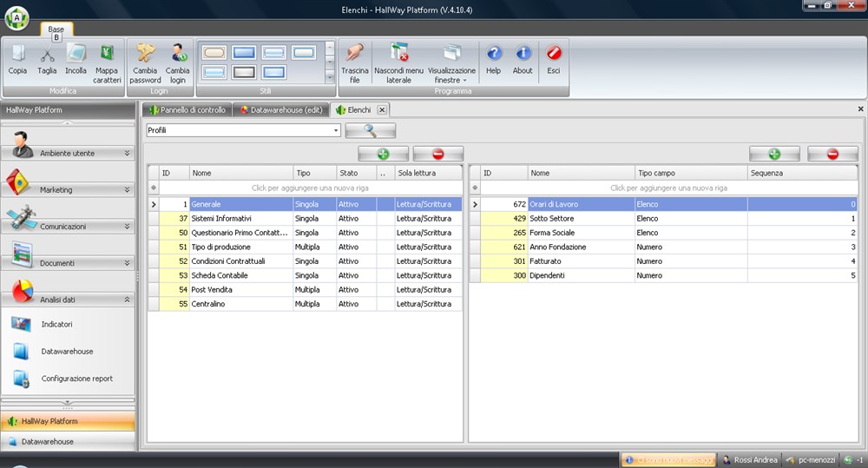Click pc-menozzi entry in status bar
This screenshot has width=868, height=468.
(x=811, y=459)
